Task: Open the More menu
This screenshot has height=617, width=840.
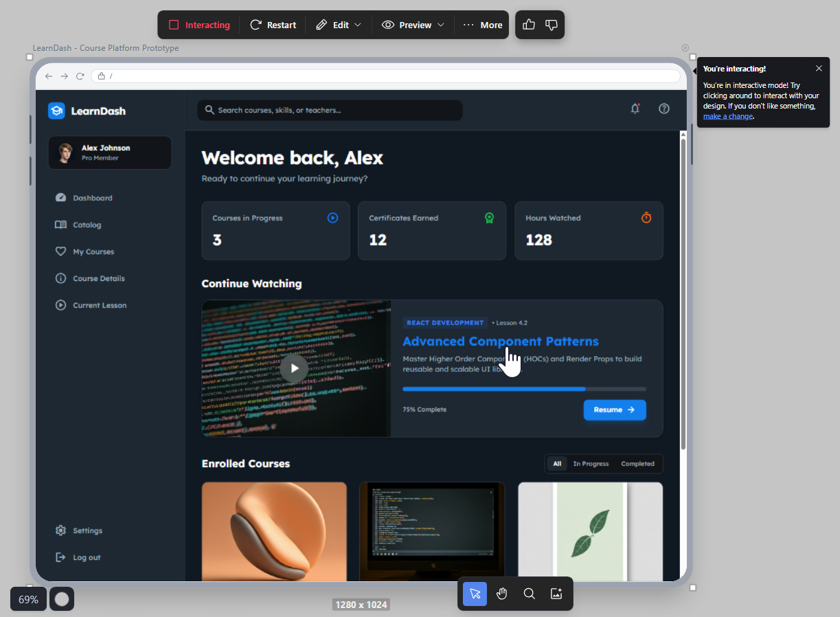Action: [x=483, y=25]
